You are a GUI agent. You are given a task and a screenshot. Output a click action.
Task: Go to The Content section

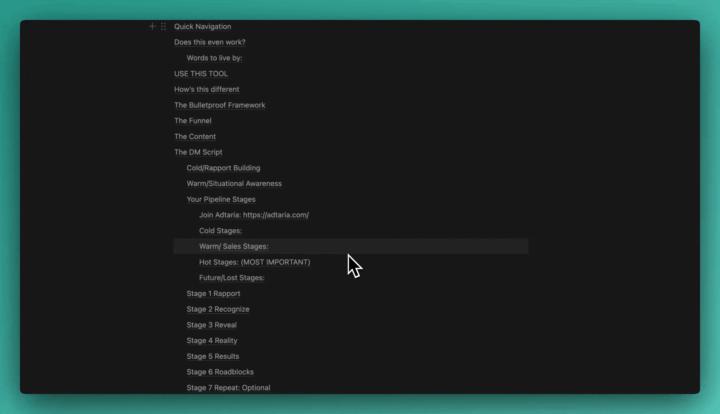tap(195, 136)
